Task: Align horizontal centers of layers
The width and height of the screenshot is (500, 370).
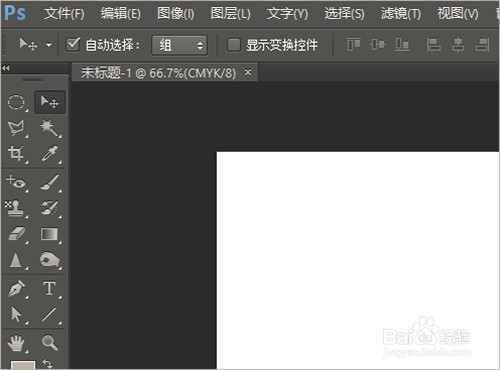Action: coord(458,45)
